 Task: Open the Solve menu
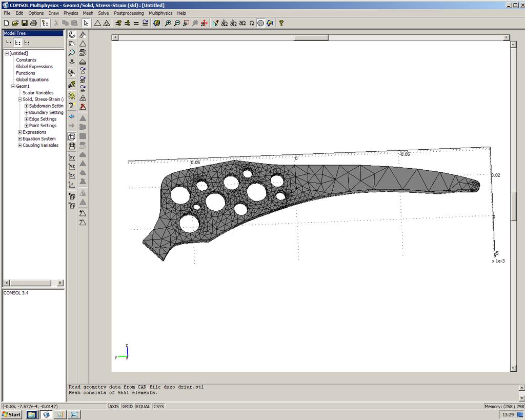104,13
